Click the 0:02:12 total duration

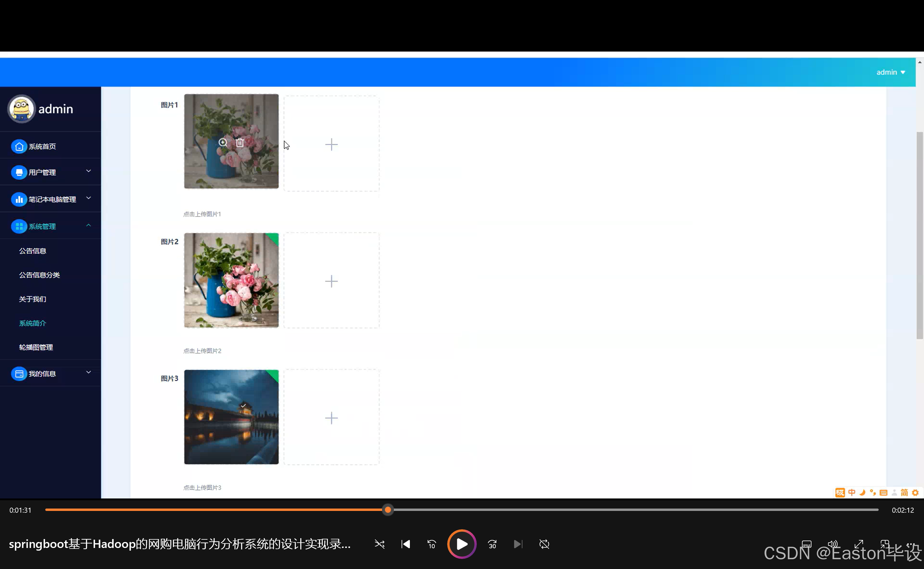click(903, 510)
